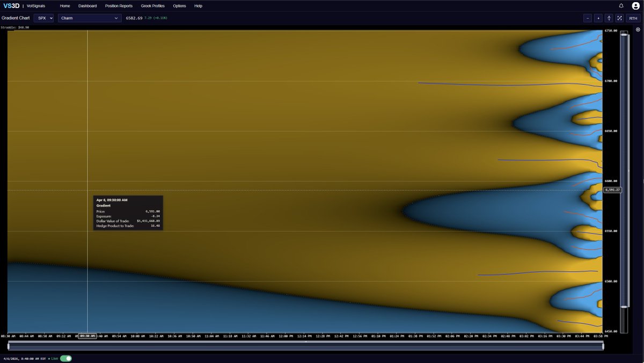644x363 pixels.
Task: Open the Home menu
Action: coord(65,5)
